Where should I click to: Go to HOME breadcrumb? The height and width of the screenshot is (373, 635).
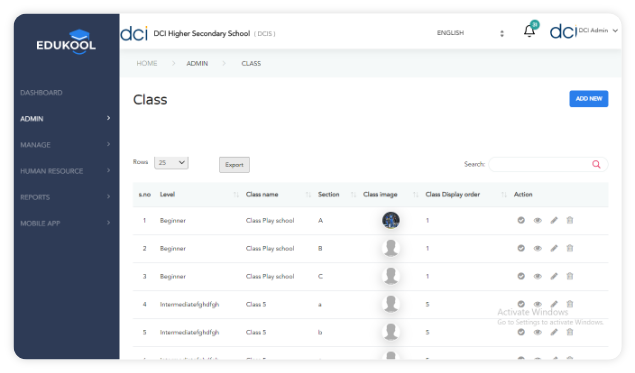click(x=147, y=63)
